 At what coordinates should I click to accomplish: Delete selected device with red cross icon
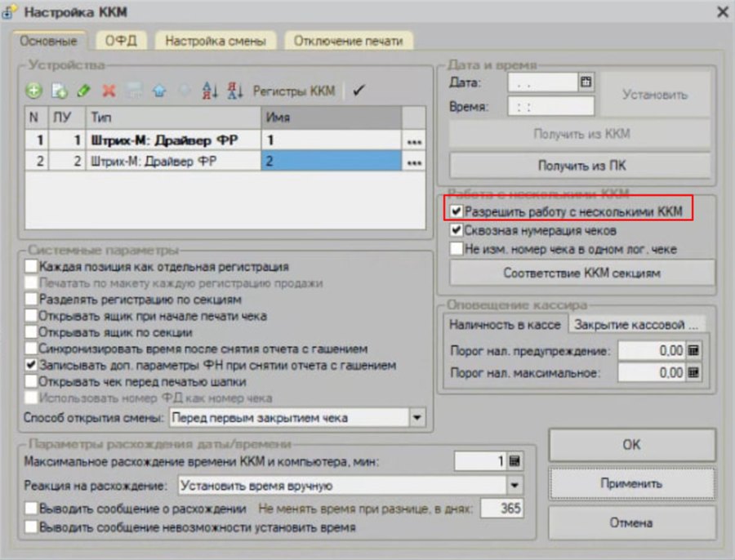coord(109,91)
